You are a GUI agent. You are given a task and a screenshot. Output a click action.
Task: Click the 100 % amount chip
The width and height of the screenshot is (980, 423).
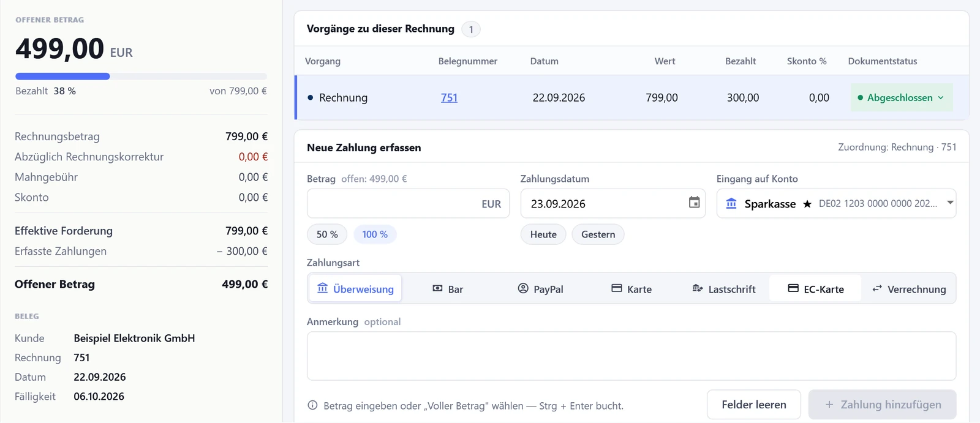coord(375,234)
